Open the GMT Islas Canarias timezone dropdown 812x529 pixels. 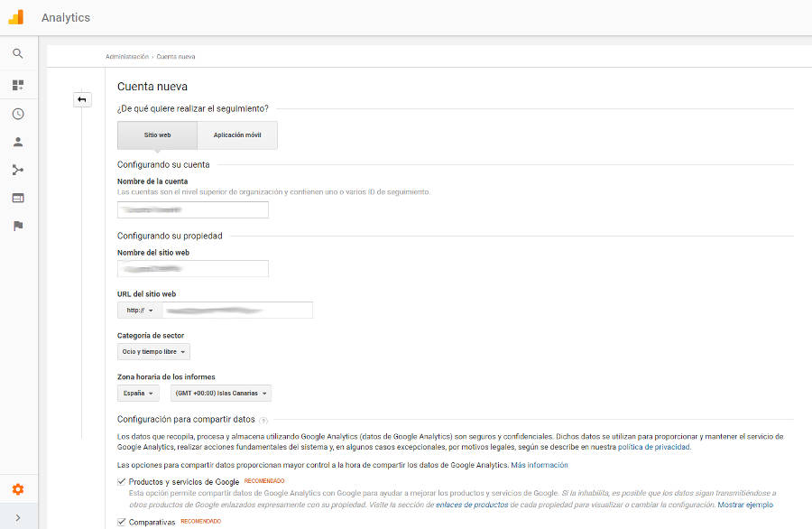pos(221,394)
